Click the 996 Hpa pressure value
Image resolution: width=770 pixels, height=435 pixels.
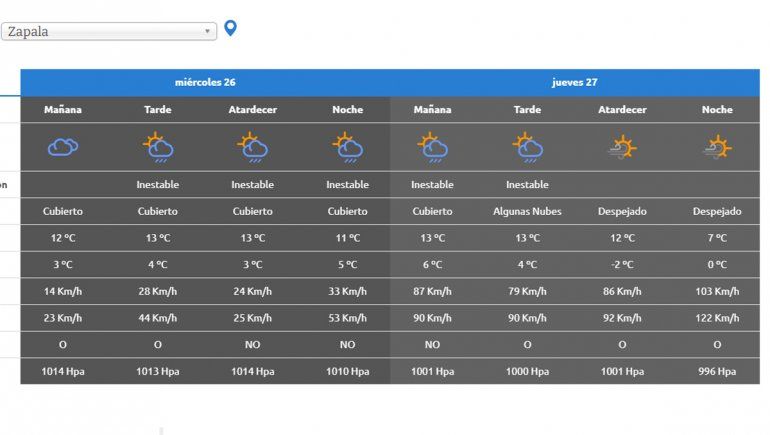point(717,371)
